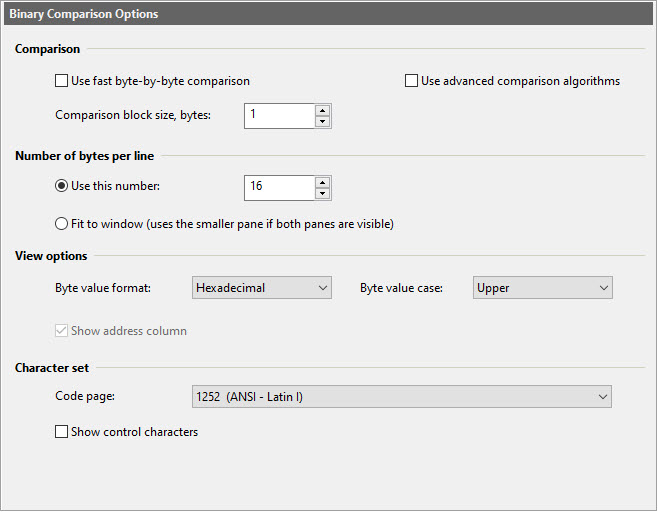Open the Byte value format dropdown

[x=261, y=288]
